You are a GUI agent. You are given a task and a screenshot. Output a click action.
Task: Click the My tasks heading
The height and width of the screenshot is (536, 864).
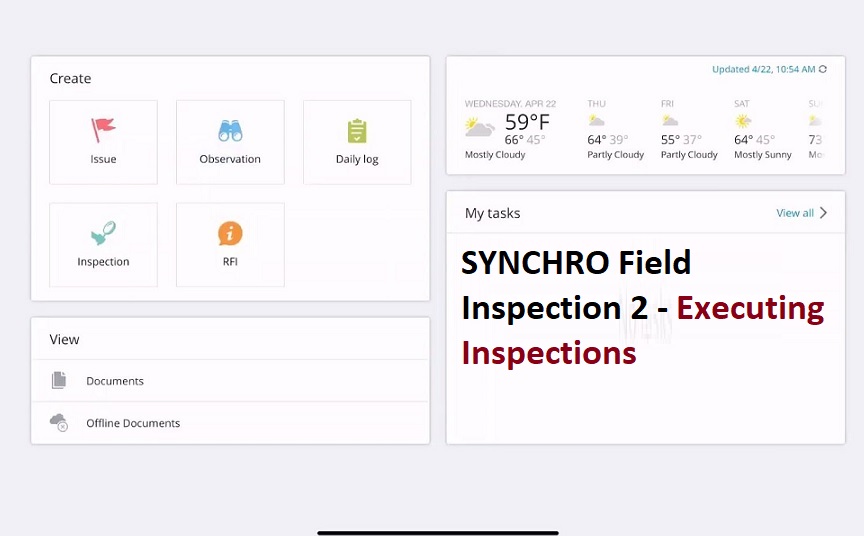tap(493, 213)
